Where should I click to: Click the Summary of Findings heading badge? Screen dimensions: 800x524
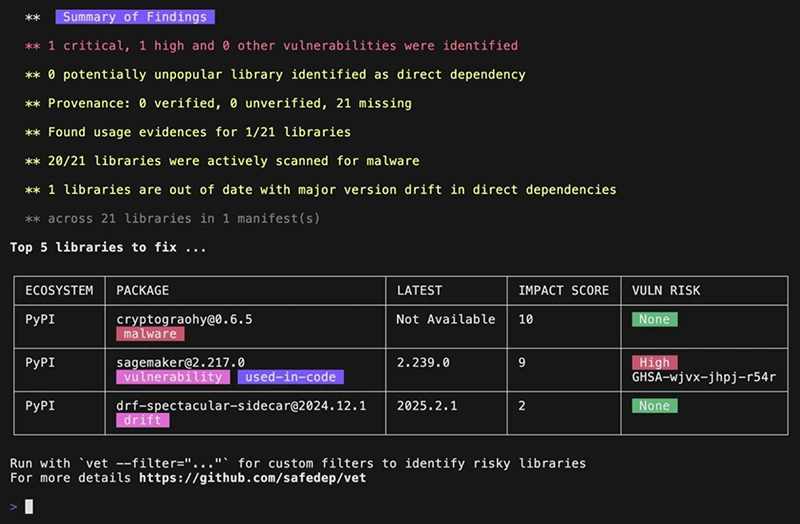[135, 17]
